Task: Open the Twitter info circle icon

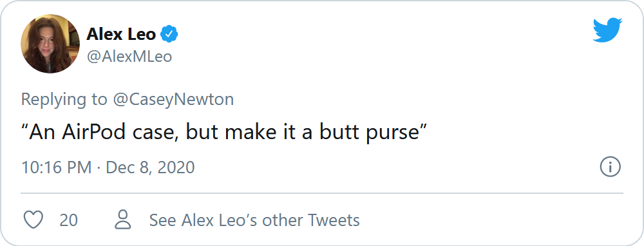Action: tap(611, 167)
